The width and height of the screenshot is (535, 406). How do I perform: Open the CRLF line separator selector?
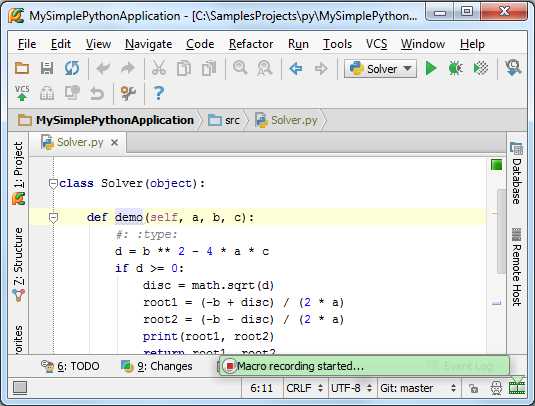coord(304,388)
